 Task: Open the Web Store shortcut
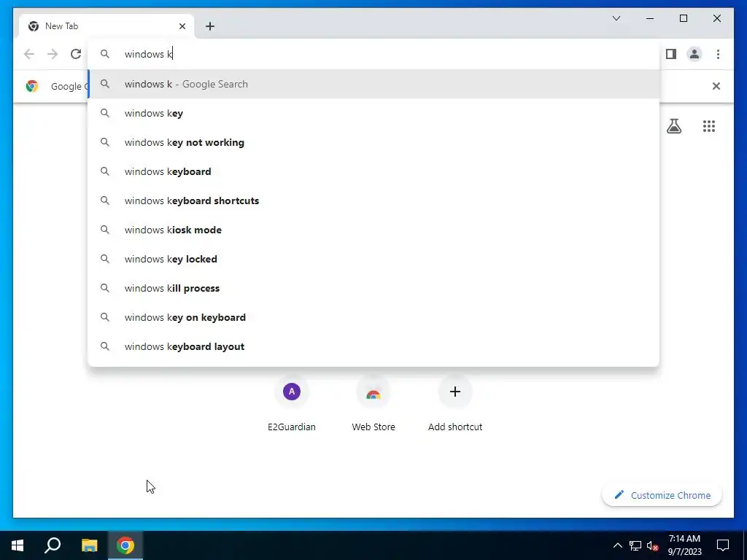click(x=373, y=402)
